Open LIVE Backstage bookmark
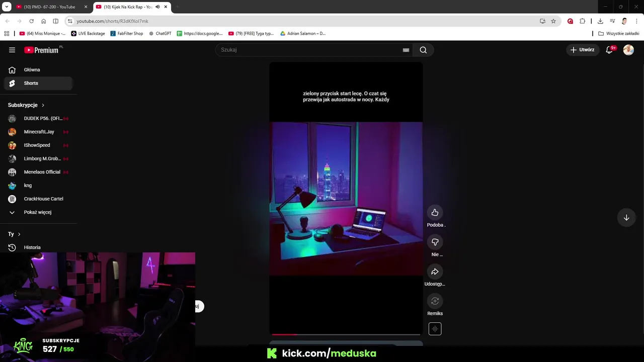This screenshot has width=644, height=362. tap(88, 33)
